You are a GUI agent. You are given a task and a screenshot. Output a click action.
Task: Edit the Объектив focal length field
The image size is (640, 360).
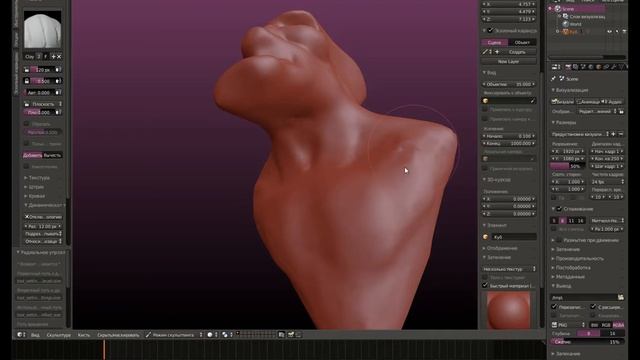tap(509, 84)
